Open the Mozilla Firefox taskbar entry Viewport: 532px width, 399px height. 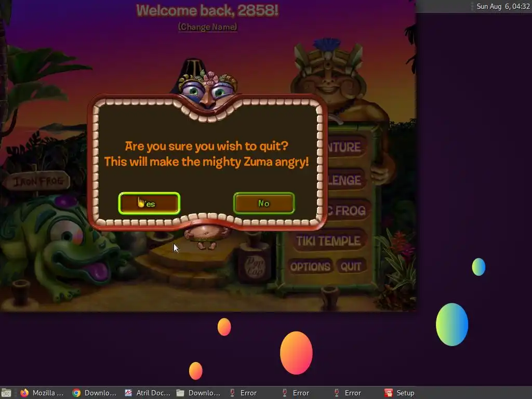(42, 393)
